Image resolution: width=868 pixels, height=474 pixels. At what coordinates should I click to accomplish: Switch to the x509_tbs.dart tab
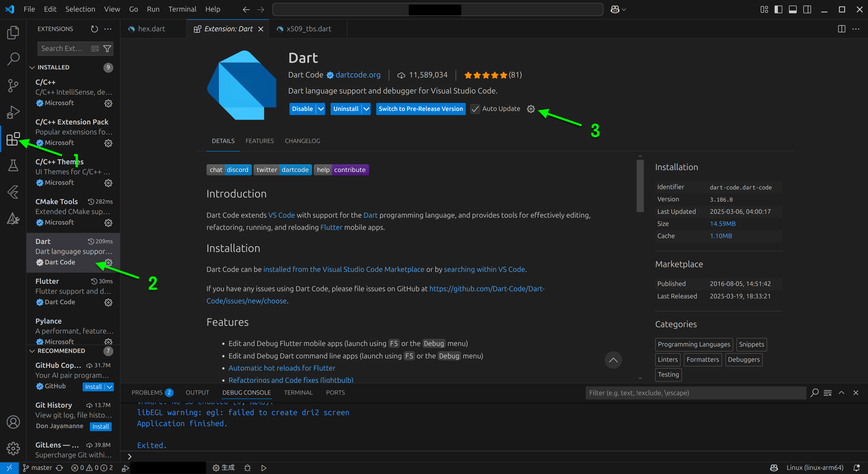(308, 29)
